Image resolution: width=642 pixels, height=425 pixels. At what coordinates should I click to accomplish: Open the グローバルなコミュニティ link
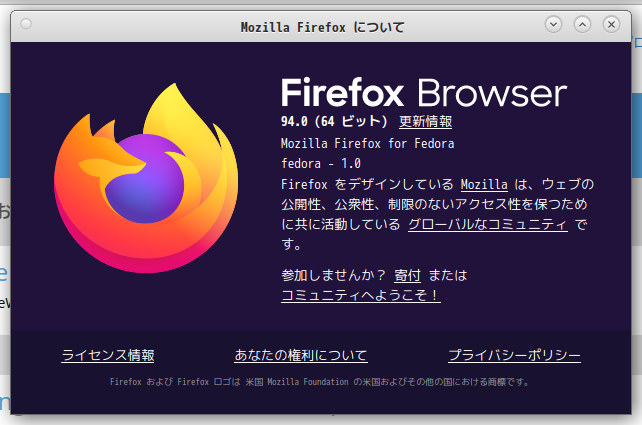click(488, 224)
